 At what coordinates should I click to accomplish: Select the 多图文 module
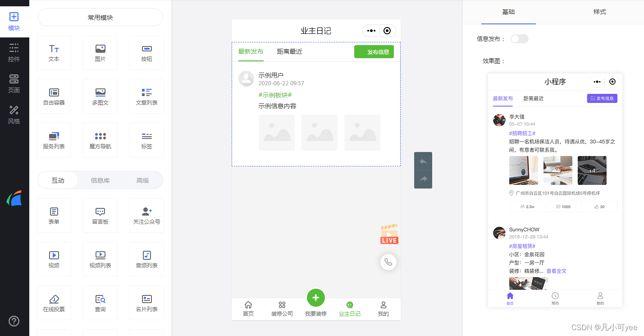coord(100,97)
